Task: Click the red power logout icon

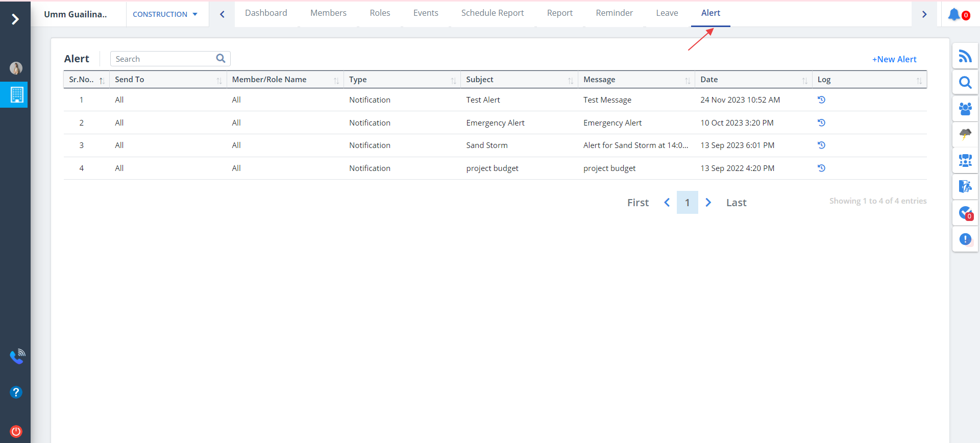Action: (16, 431)
